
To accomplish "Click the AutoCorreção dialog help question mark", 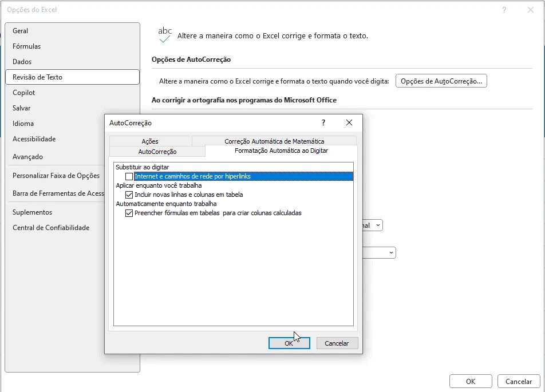I will point(323,122).
